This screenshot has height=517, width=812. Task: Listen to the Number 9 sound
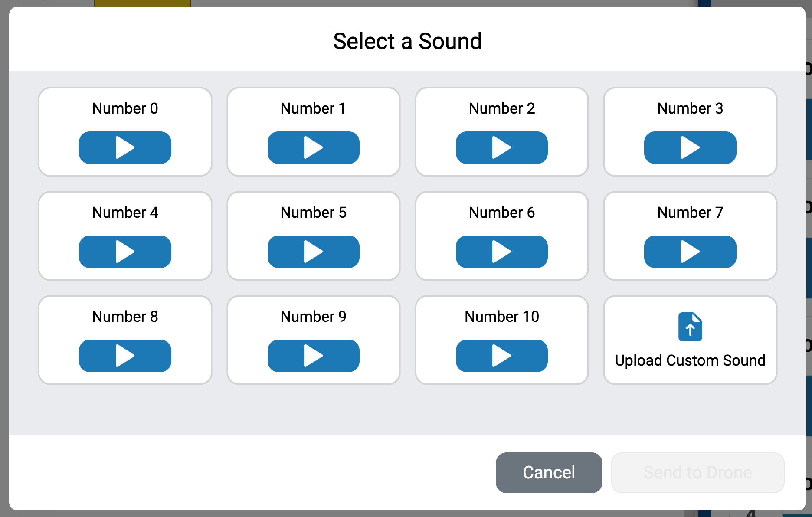tap(313, 356)
